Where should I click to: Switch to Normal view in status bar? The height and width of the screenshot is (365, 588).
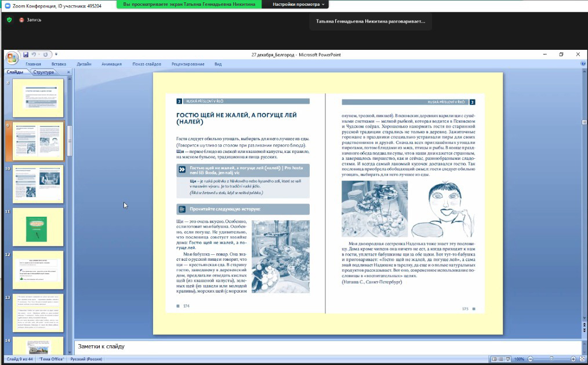click(494, 359)
